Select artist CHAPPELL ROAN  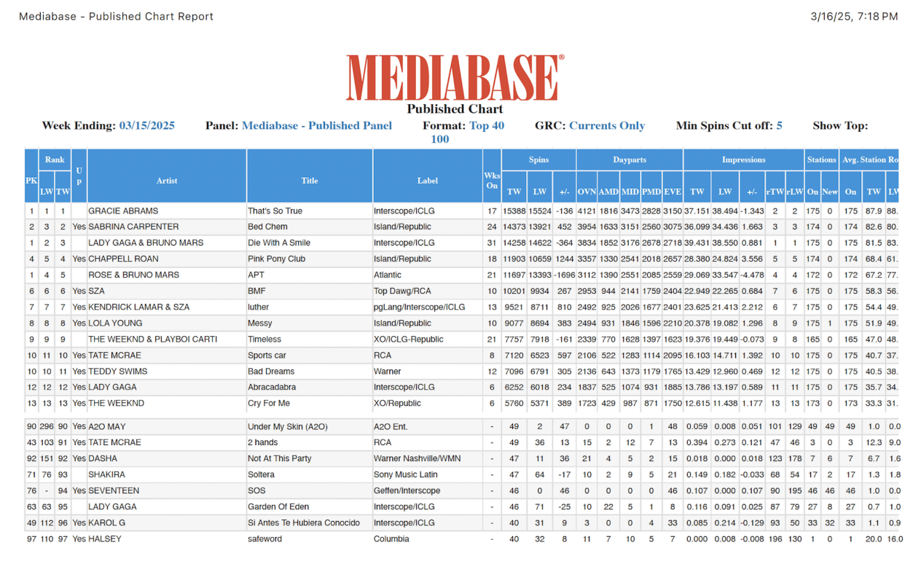tap(123, 259)
